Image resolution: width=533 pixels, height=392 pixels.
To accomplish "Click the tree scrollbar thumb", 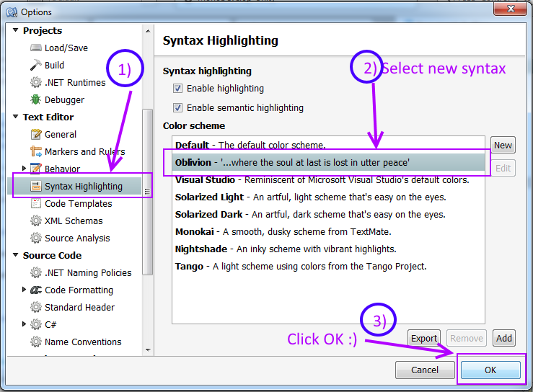I will pos(148,192).
